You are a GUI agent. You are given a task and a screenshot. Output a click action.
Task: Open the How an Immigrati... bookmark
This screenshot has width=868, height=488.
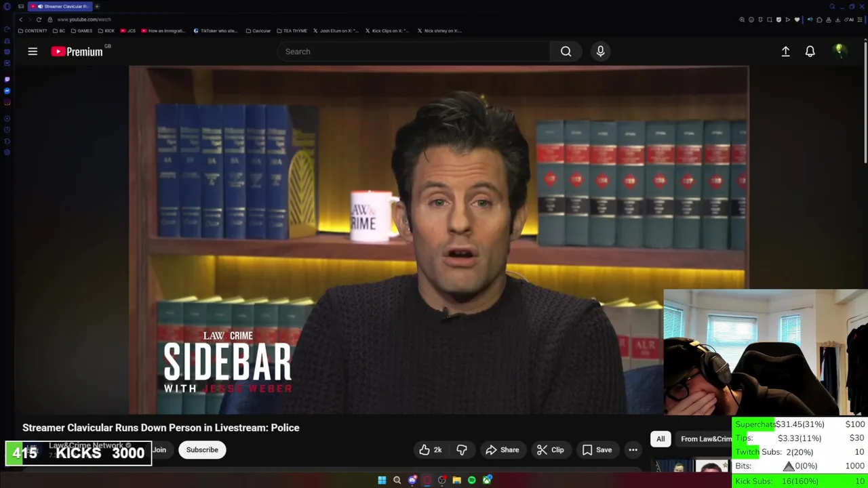pyautogui.click(x=163, y=30)
